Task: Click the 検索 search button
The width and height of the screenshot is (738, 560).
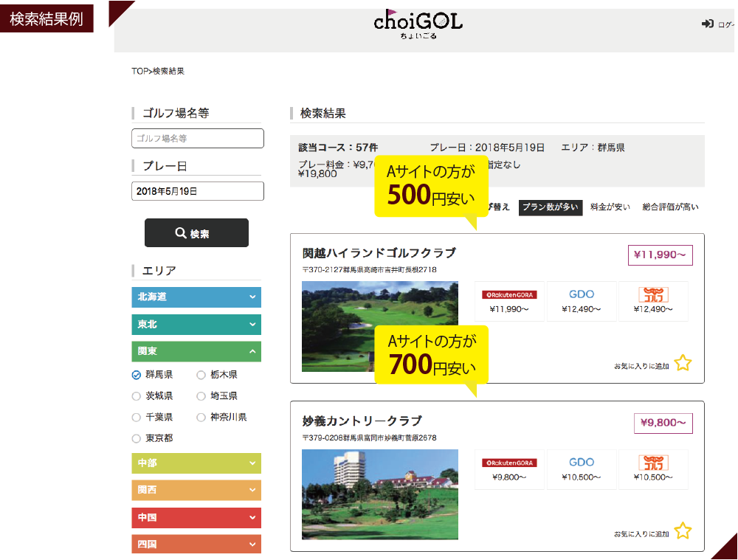Action: tap(196, 233)
